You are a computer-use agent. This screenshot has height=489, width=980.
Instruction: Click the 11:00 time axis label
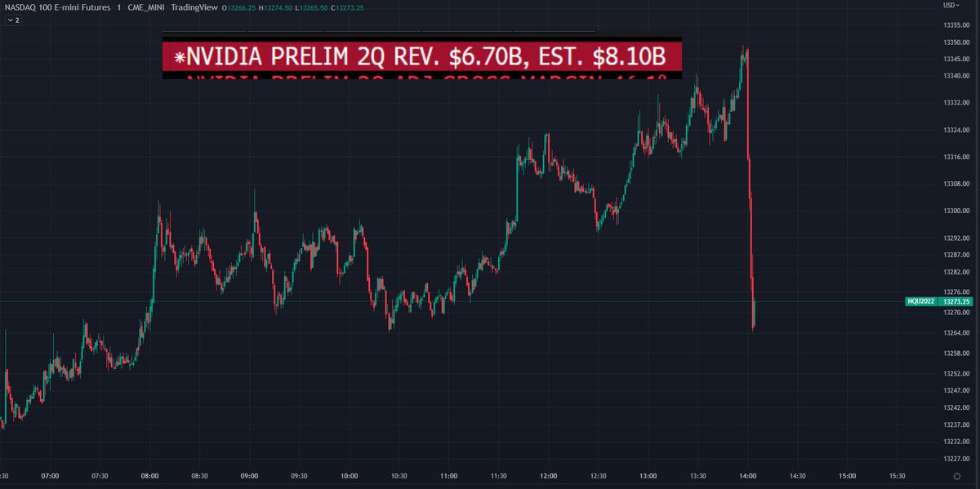pos(448,476)
